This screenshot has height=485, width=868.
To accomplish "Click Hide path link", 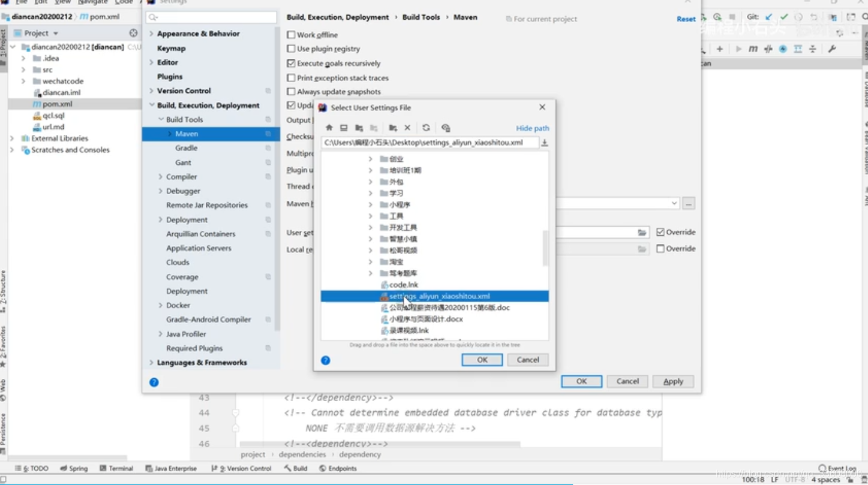I will (533, 128).
